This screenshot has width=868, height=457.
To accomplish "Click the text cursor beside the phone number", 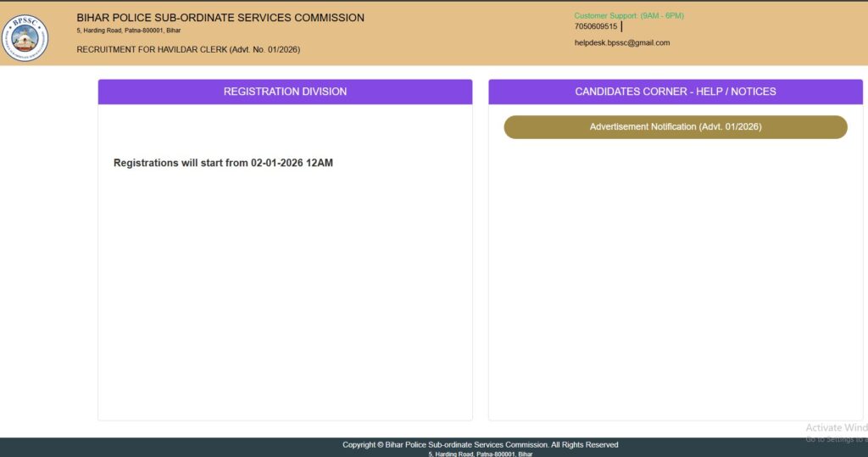I will 621,26.
